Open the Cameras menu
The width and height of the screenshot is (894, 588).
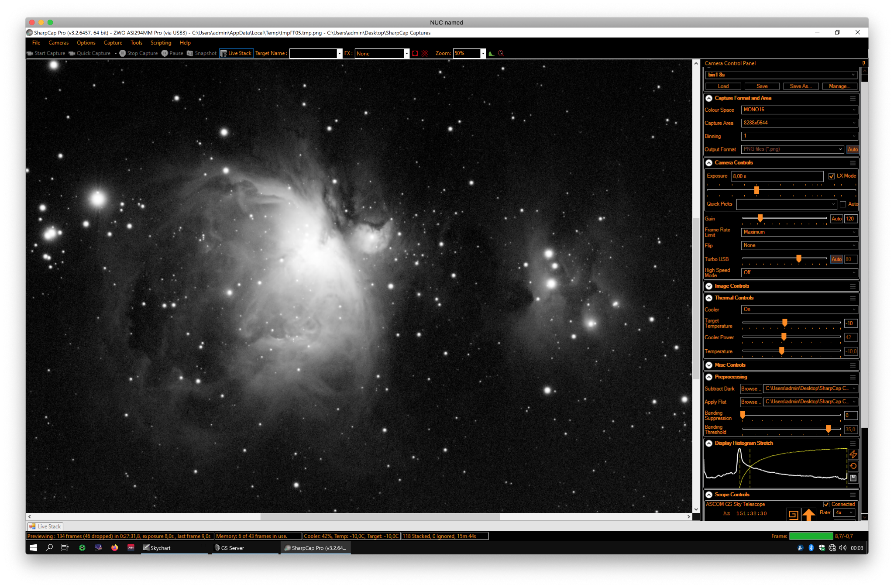[x=58, y=43]
